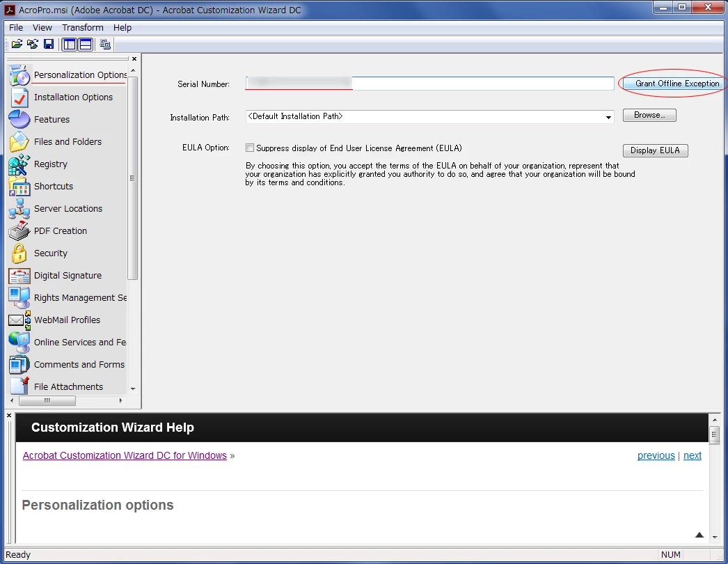The image size is (728, 564).
Task: Check Suppress display of EULA checkbox
Action: pos(250,148)
